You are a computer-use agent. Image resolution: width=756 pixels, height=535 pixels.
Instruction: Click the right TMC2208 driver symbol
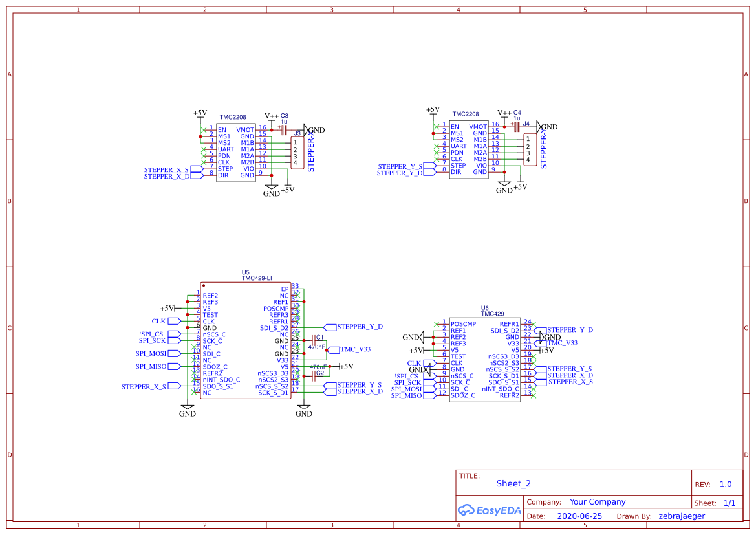pos(468,149)
